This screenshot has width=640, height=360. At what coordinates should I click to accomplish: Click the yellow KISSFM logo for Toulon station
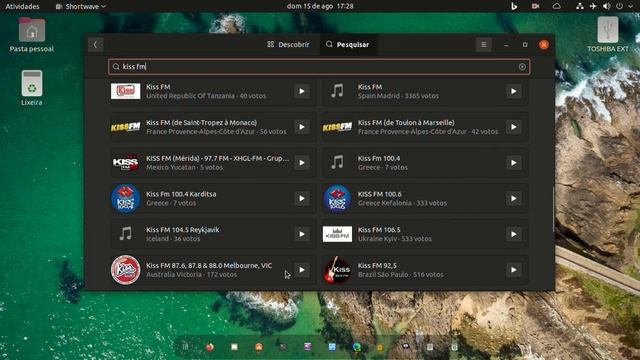coord(337,127)
